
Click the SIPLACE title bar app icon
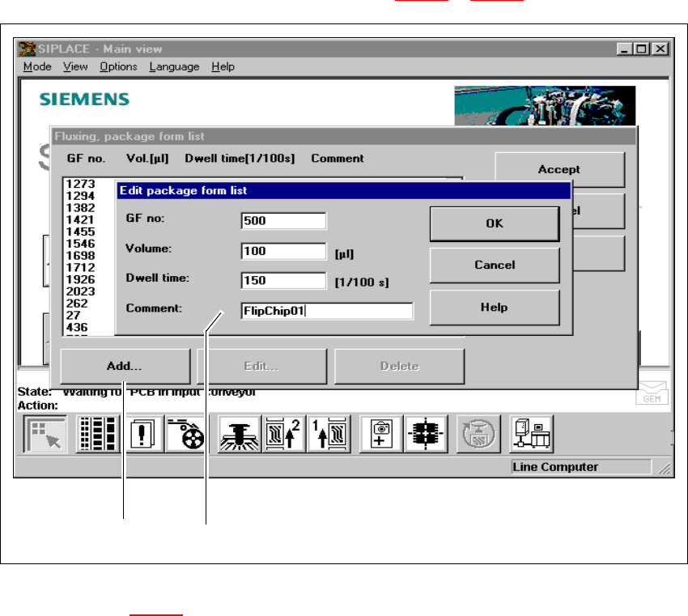(x=27, y=49)
